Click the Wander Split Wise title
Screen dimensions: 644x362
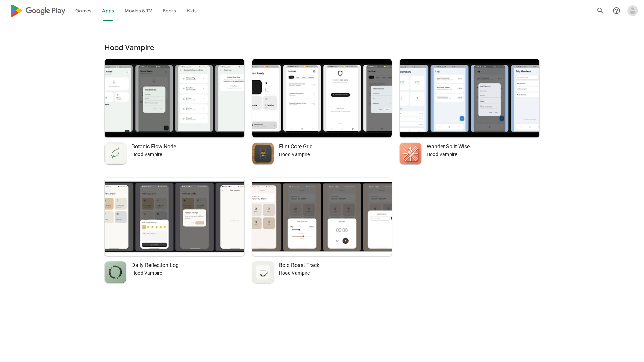coord(448,147)
